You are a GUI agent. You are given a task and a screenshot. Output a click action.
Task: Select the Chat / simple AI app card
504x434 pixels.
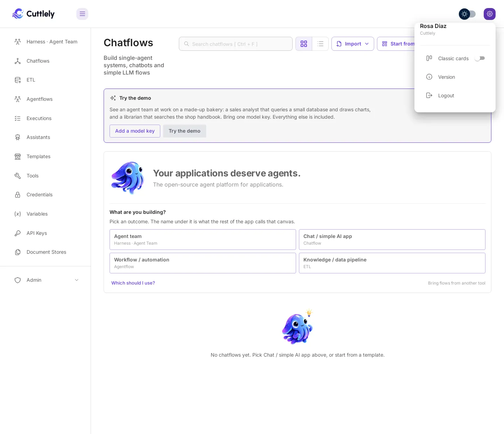[x=392, y=239]
